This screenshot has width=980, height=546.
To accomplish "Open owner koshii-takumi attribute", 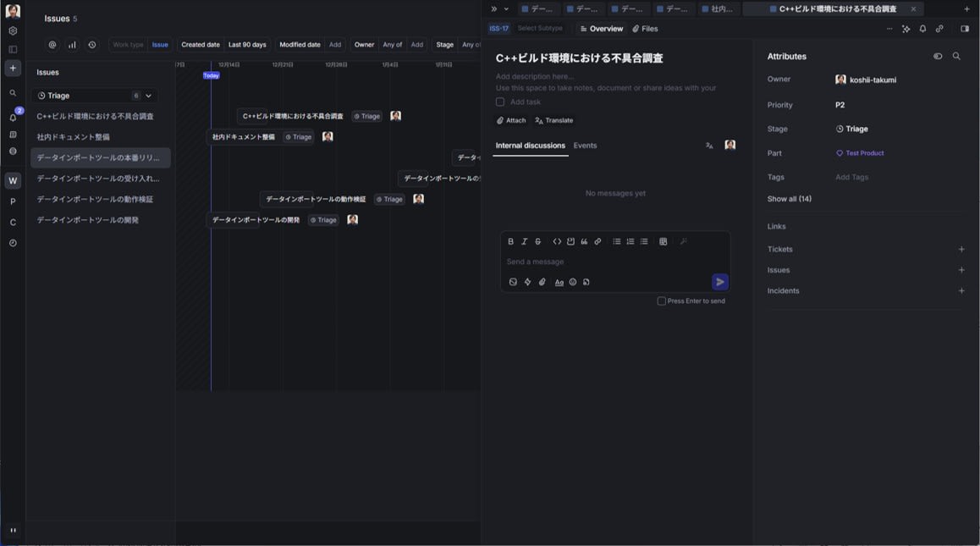I will (866, 80).
